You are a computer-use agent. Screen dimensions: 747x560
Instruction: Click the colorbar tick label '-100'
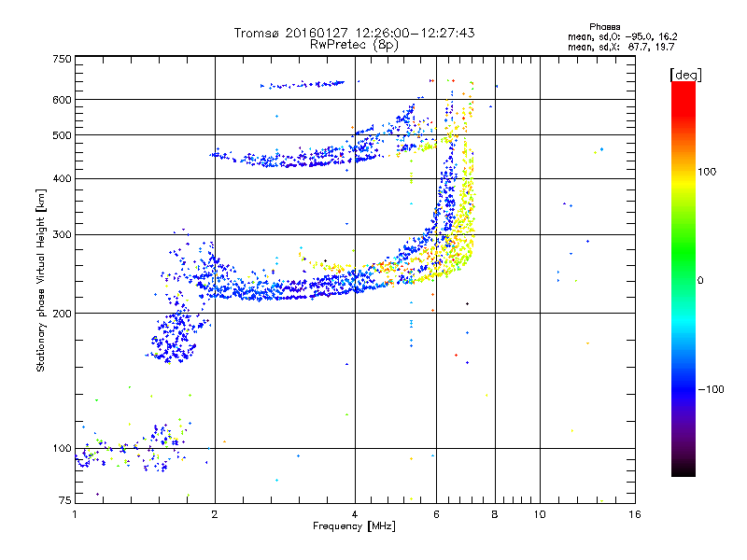click(x=711, y=389)
